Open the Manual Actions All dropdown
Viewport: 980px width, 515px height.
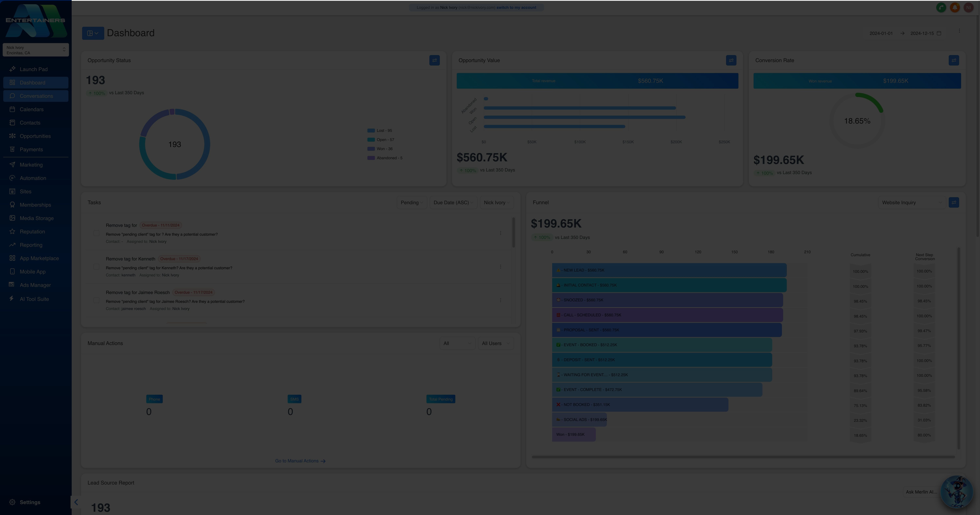tap(457, 343)
